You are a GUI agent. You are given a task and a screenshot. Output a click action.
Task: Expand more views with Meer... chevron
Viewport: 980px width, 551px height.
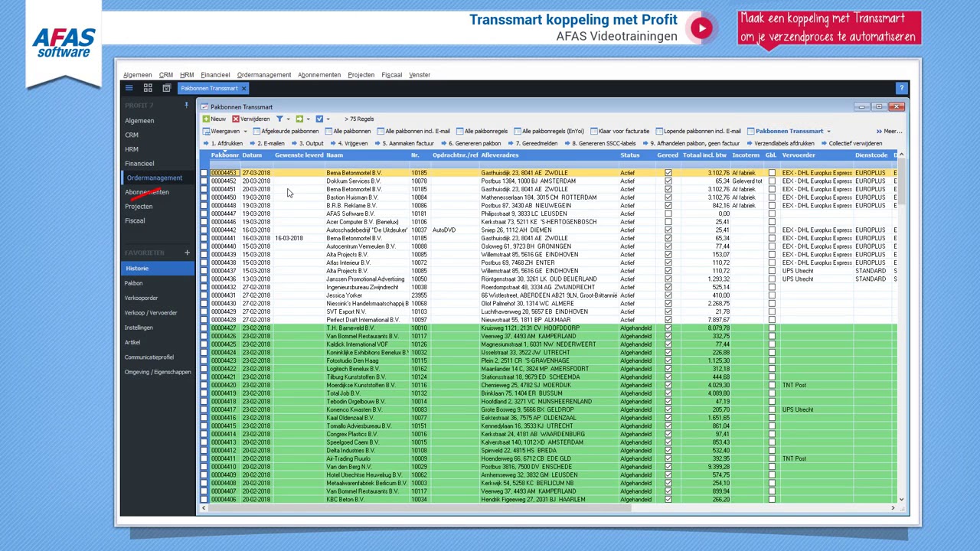(889, 131)
